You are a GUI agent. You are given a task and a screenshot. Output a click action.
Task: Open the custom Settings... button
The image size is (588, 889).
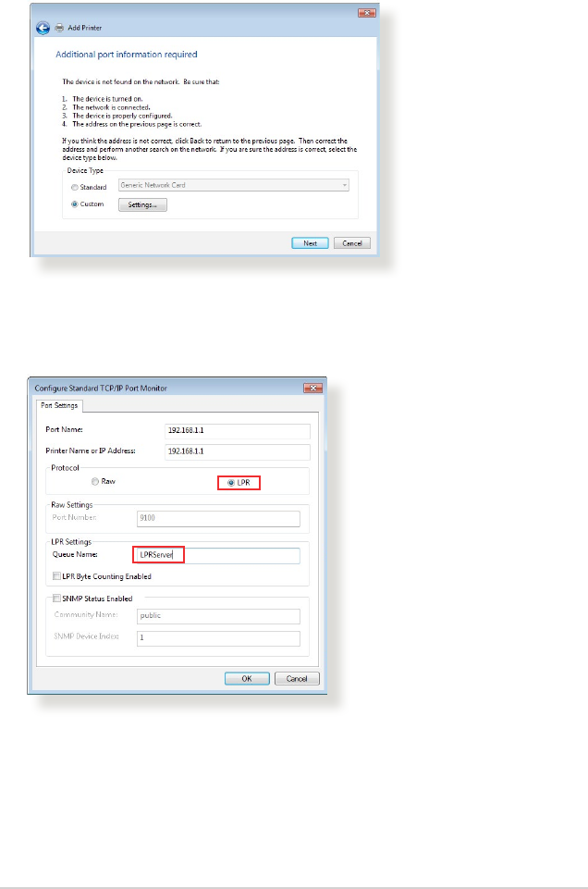142,204
